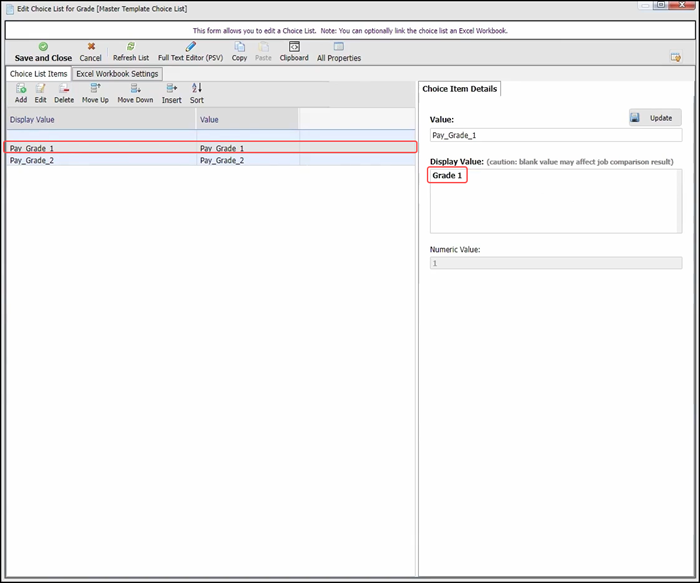Open the Full Text Editor (PSV)

(190, 47)
